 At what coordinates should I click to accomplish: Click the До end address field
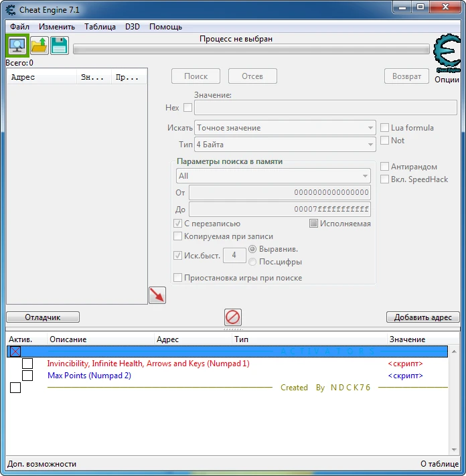pos(280,209)
